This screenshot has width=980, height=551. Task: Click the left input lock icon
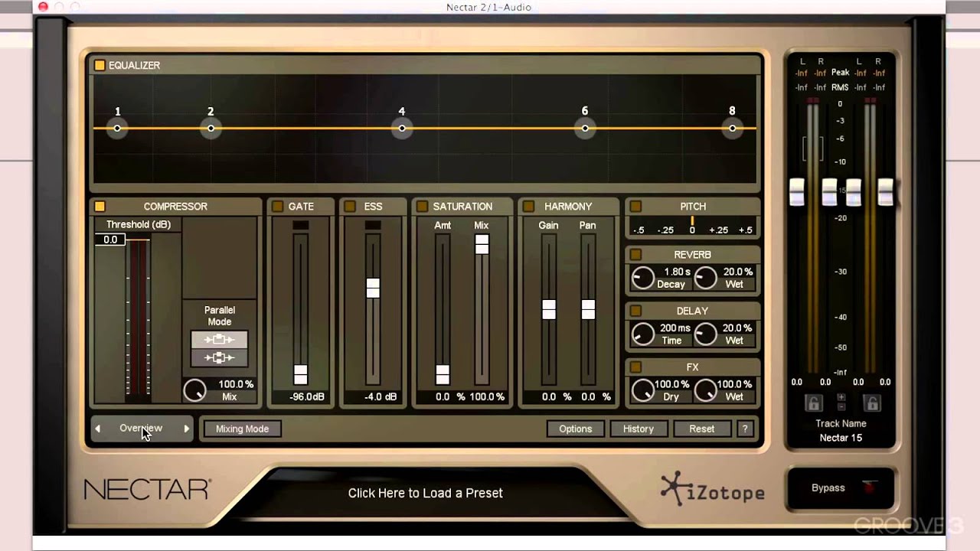tap(813, 403)
